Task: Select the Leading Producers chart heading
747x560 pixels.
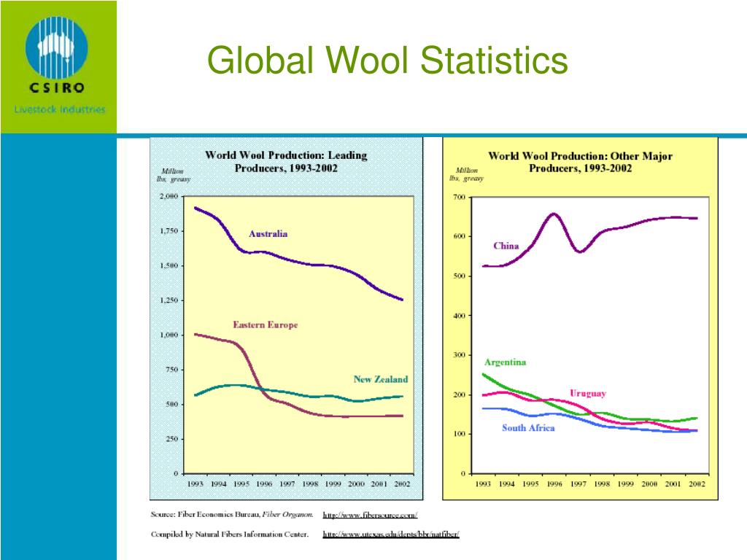Action: [x=287, y=161]
